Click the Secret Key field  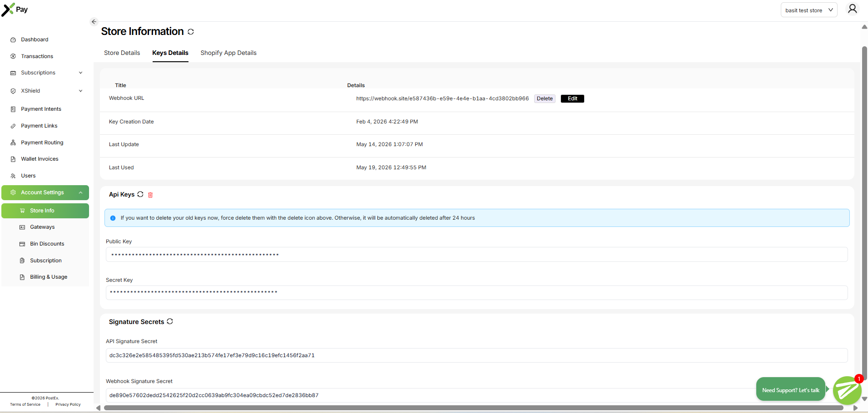(x=476, y=293)
